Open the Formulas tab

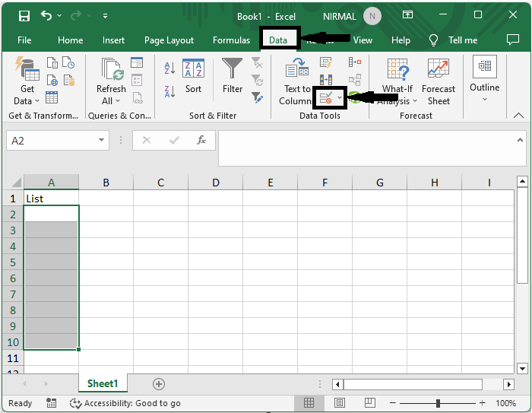tap(231, 40)
